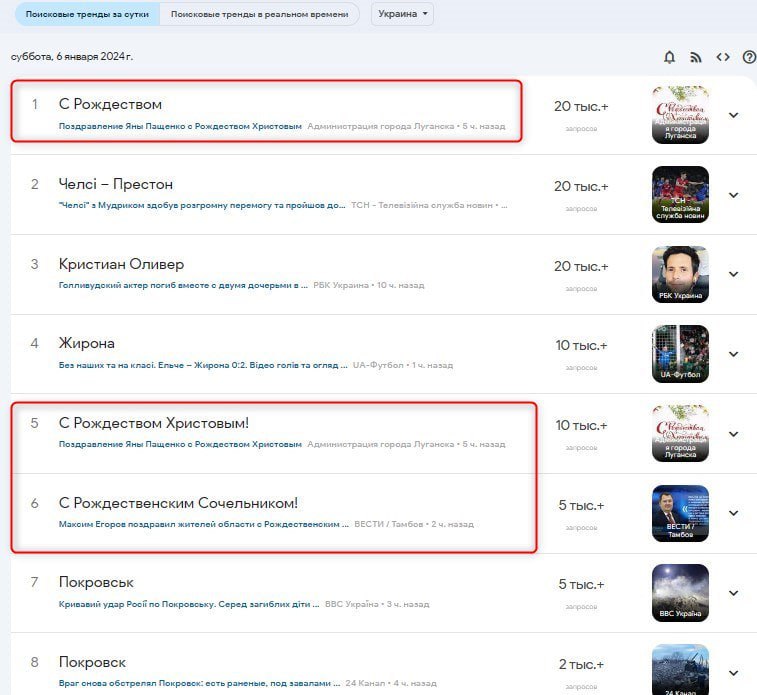
Task: Open the RSS feed icon
Action: coord(696,57)
